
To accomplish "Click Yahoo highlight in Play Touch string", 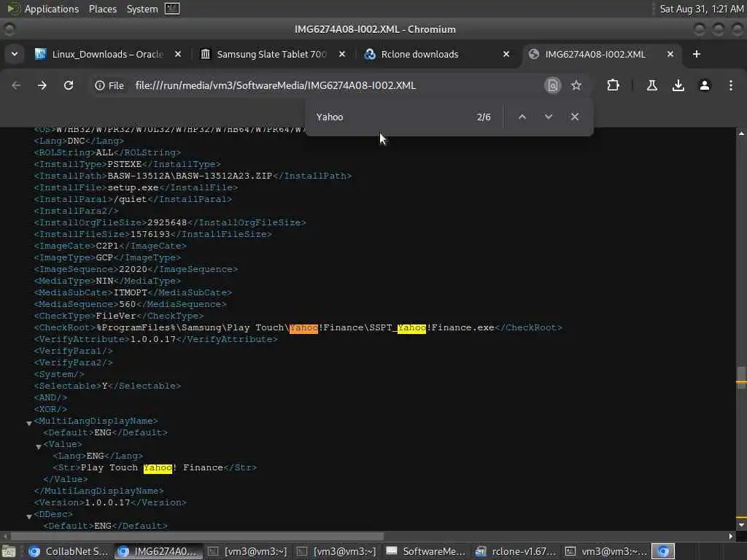I will pyautogui.click(x=158, y=467).
